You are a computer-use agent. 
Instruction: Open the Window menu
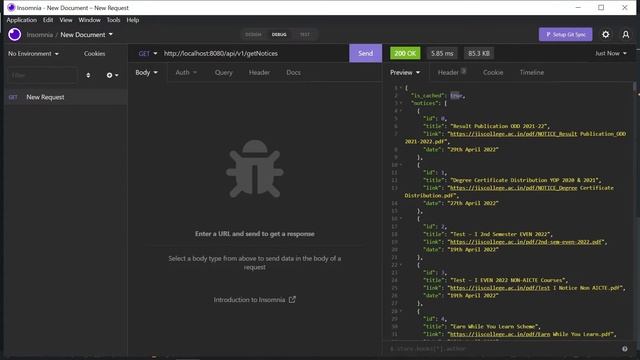[89, 20]
